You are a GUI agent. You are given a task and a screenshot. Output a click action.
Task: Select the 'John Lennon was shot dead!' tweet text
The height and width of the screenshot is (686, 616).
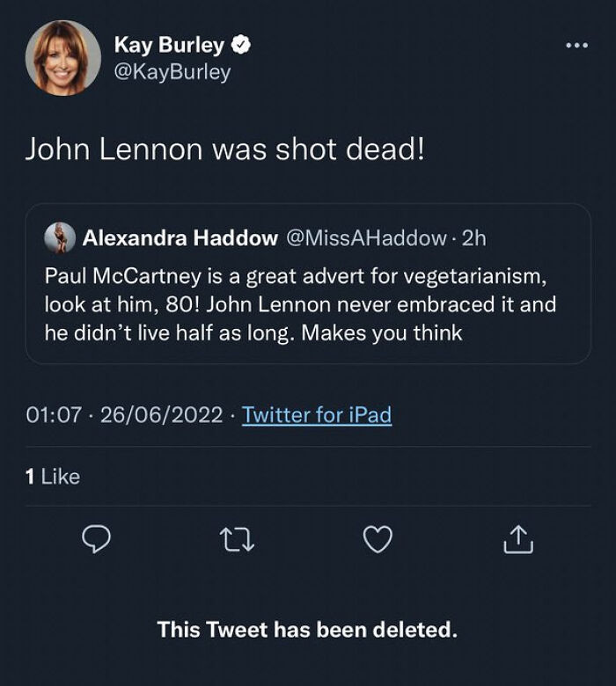[224, 149]
